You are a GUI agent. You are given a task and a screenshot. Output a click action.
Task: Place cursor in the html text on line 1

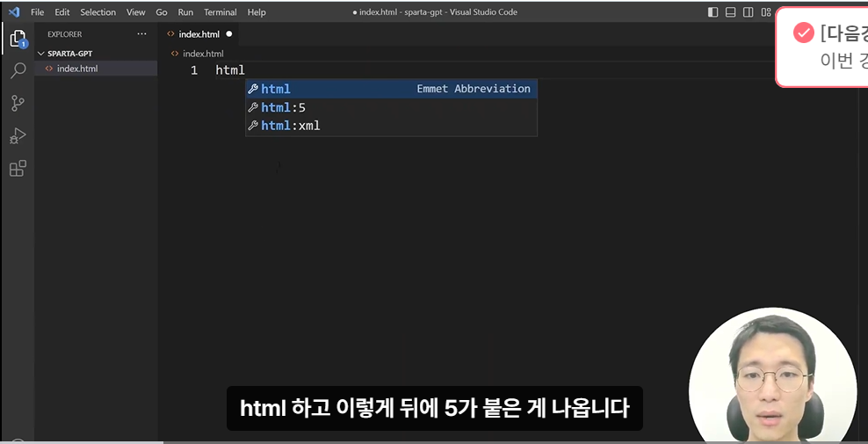229,70
